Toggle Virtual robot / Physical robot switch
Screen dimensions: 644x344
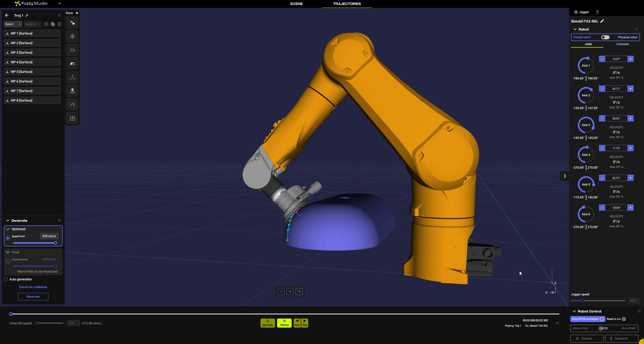[x=605, y=37]
